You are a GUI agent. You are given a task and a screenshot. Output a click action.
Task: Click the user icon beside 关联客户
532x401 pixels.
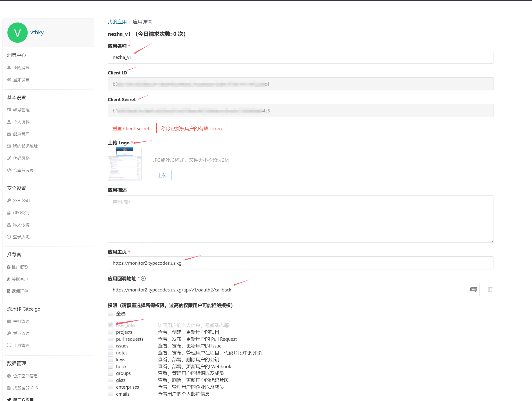coord(8,279)
